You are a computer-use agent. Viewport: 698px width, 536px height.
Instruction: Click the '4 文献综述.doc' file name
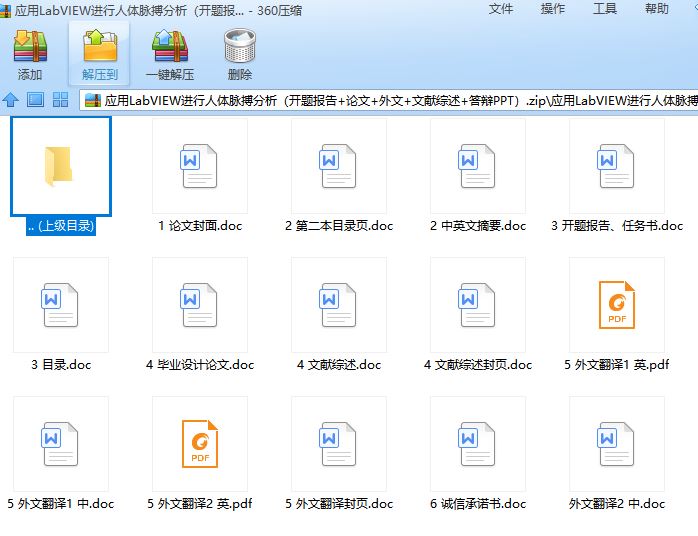(339, 365)
